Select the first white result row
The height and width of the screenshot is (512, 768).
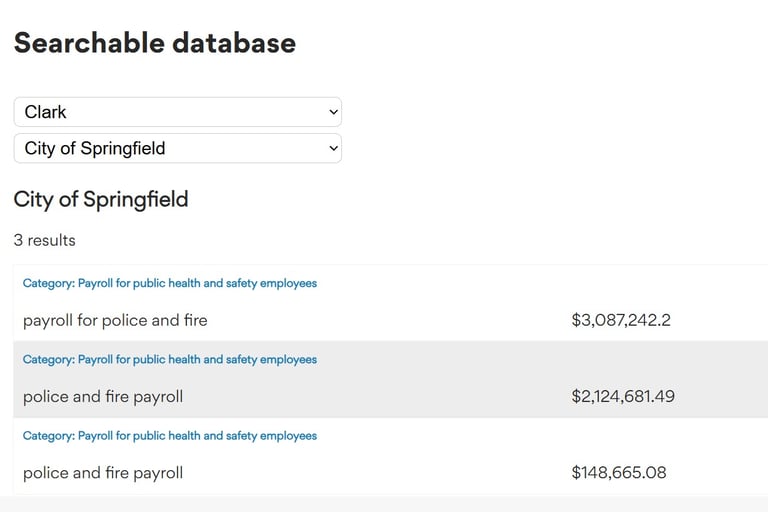point(400,304)
